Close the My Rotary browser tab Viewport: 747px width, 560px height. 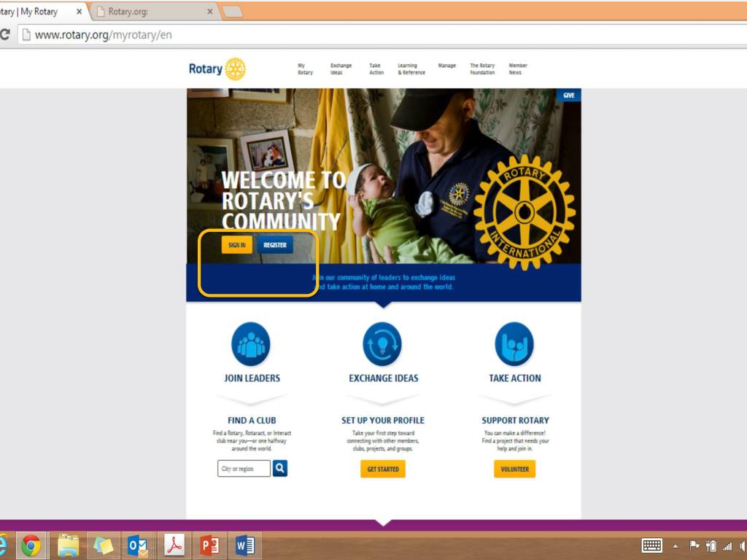point(79,12)
